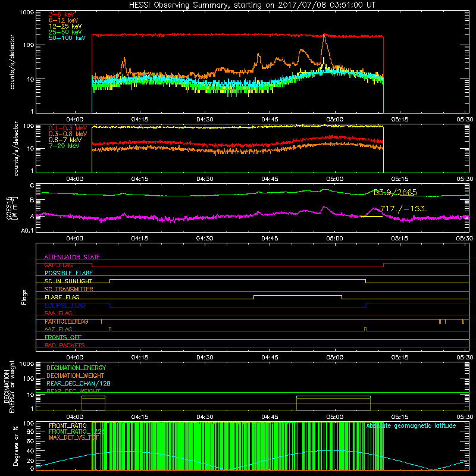Click the 25-50 keV legend entry

point(65,32)
